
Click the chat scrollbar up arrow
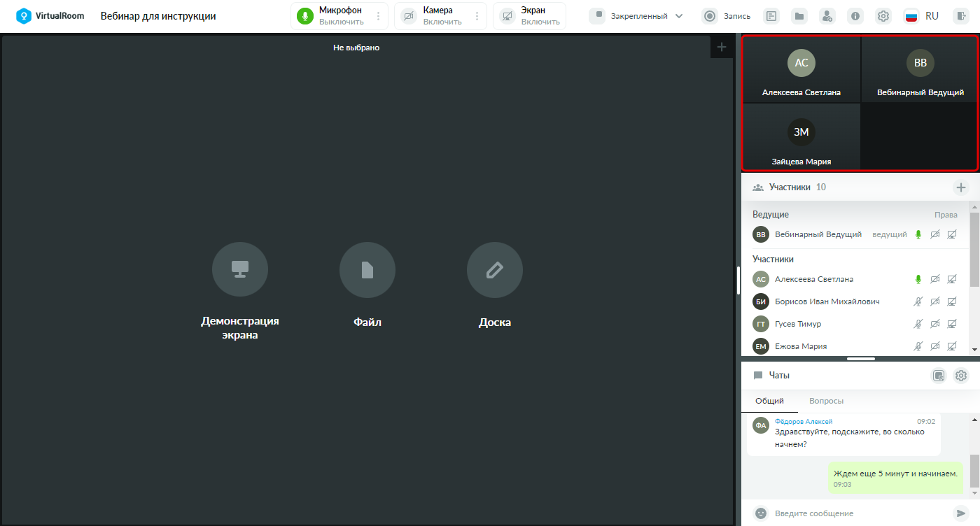974,419
